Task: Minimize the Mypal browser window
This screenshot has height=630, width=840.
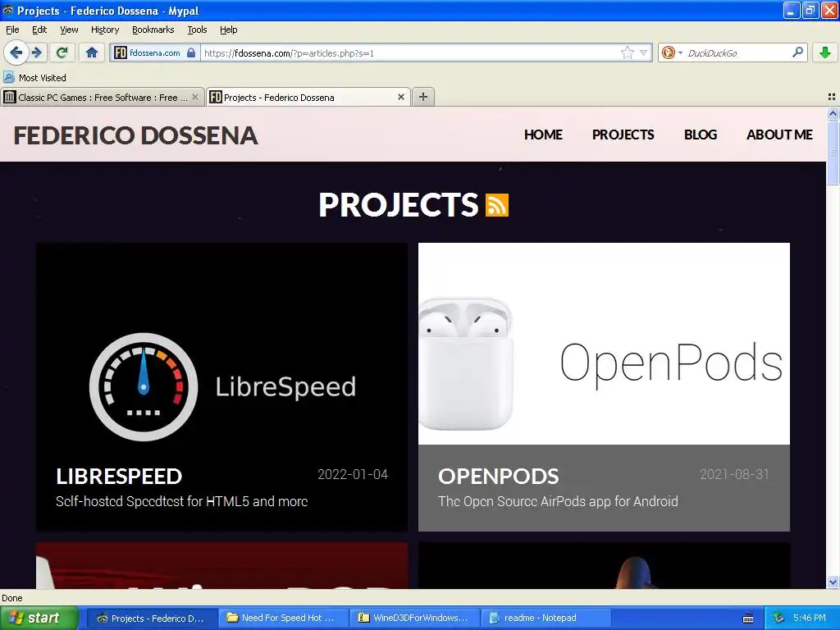Action: [x=792, y=10]
